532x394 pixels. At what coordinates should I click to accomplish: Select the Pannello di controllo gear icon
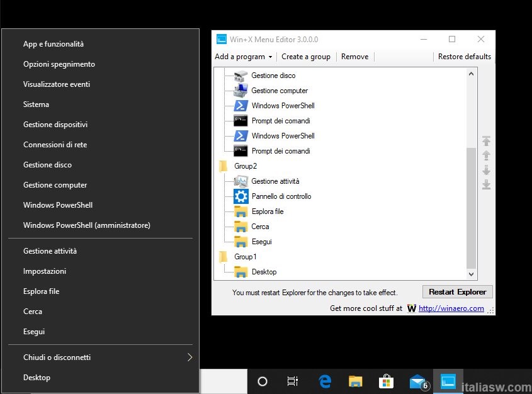click(241, 196)
